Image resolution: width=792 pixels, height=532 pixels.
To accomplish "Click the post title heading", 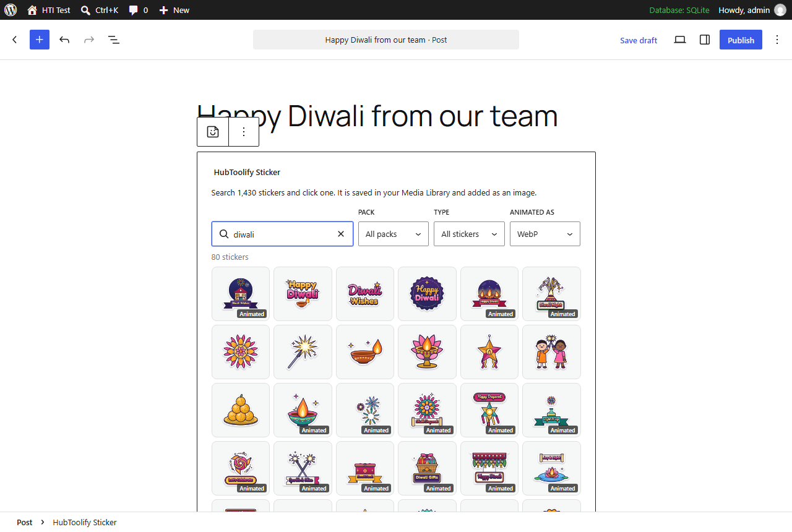I will click(x=377, y=116).
